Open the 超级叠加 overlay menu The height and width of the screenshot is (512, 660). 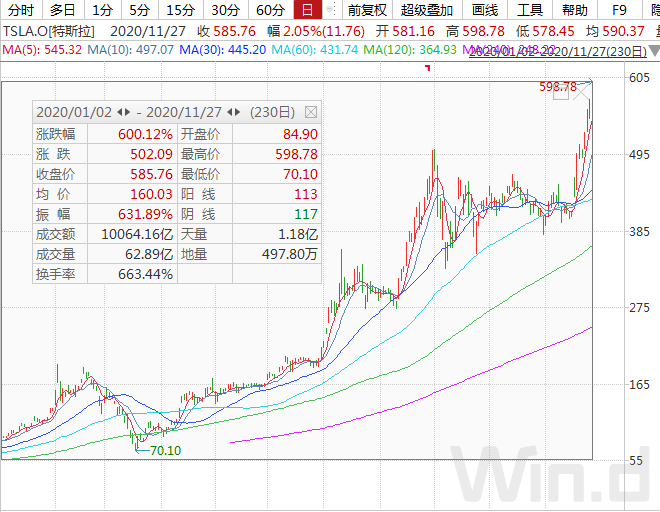click(427, 10)
